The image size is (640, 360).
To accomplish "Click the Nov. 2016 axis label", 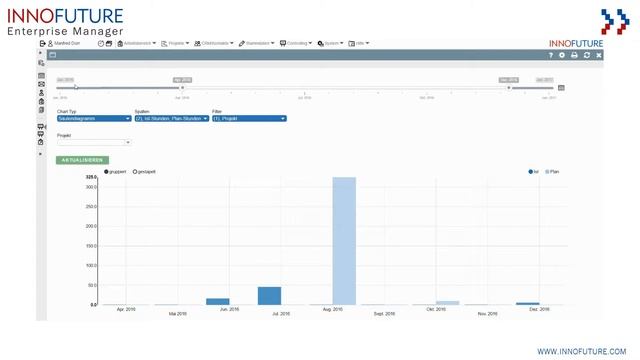I will point(487,314).
